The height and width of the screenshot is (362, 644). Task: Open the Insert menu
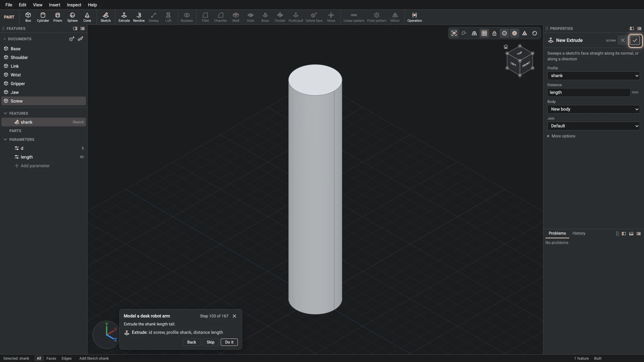click(x=55, y=5)
